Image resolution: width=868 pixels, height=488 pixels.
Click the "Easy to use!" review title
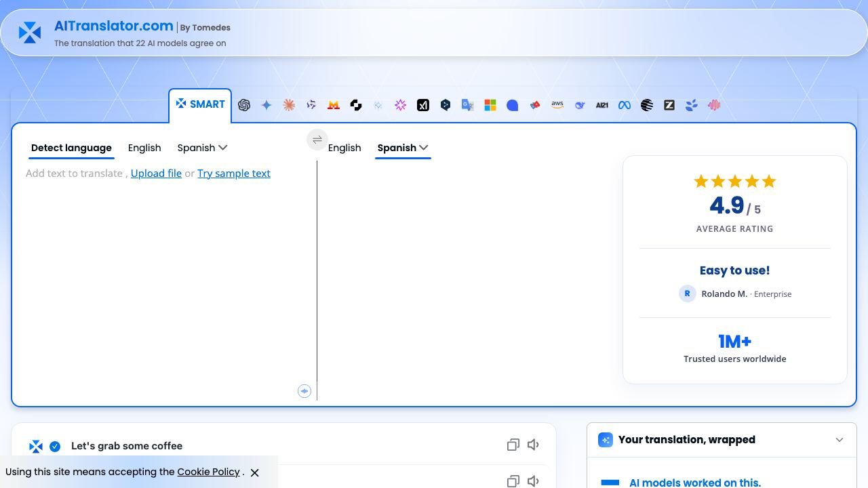(735, 270)
